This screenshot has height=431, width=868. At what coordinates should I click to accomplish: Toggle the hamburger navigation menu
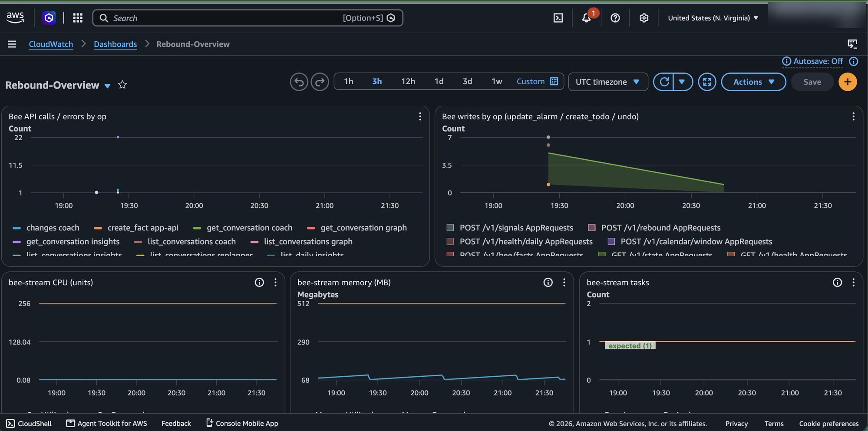coord(12,44)
